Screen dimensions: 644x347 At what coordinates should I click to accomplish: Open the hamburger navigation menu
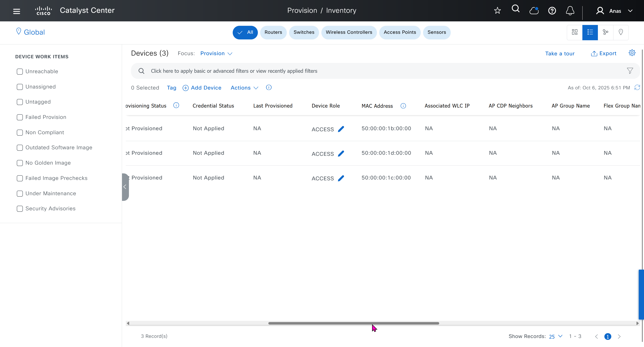pos(17,11)
